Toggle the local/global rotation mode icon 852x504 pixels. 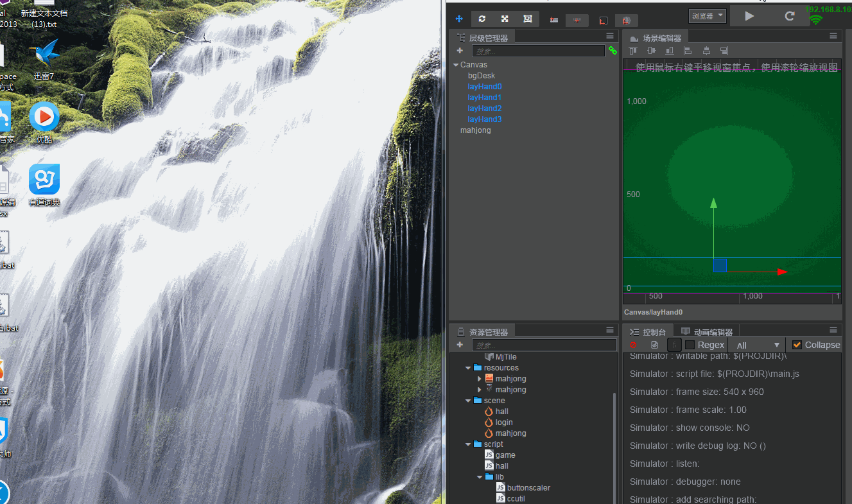click(577, 20)
